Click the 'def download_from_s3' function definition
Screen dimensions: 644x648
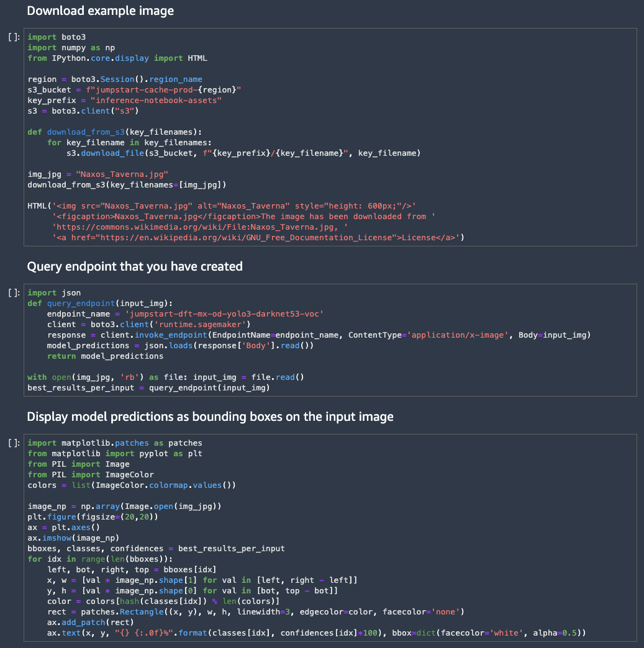click(114, 132)
